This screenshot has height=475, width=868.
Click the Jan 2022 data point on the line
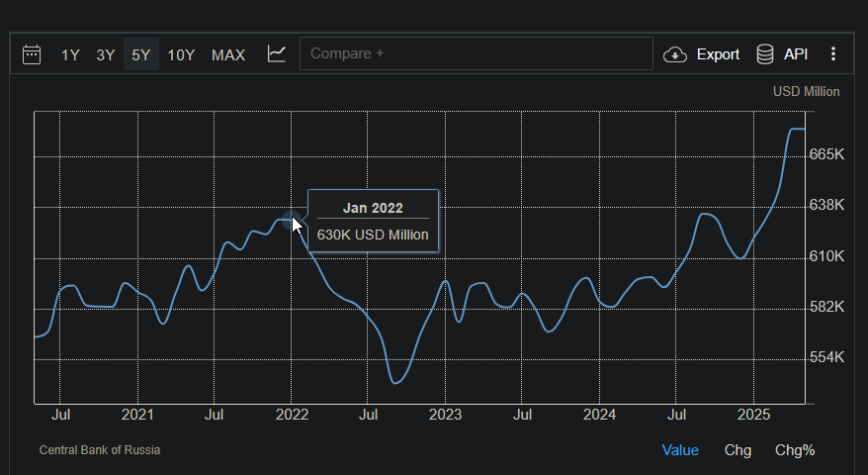click(x=291, y=220)
